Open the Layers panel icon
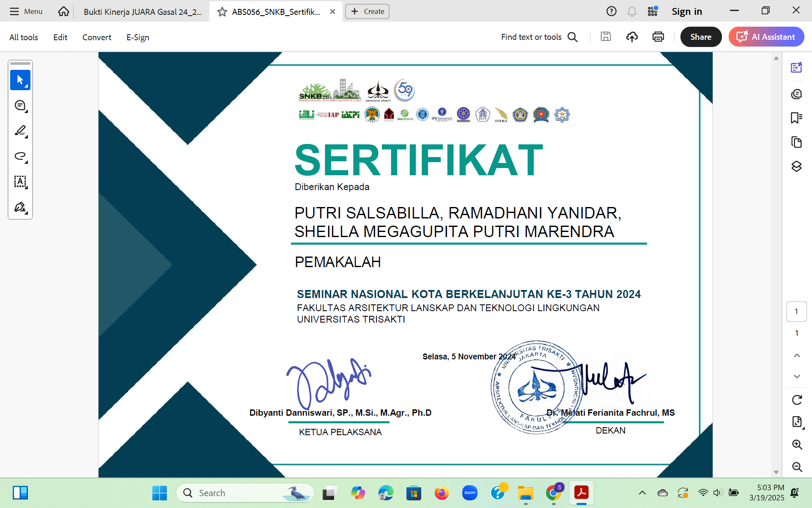 [x=796, y=166]
